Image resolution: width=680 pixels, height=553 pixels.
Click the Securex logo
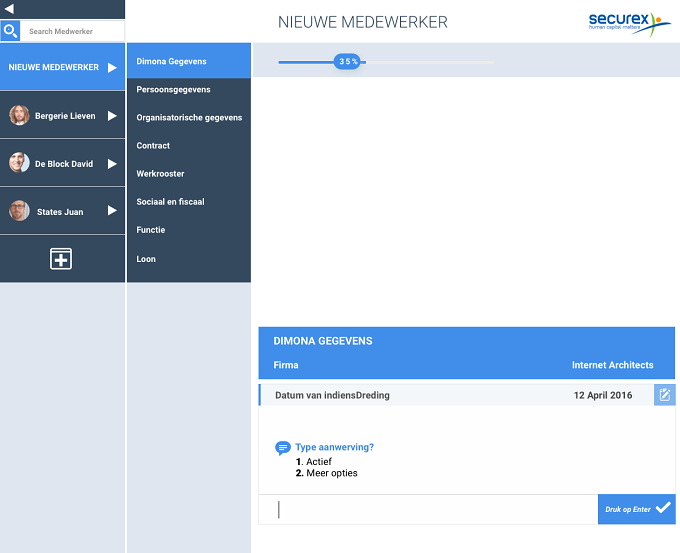click(629, 24)
